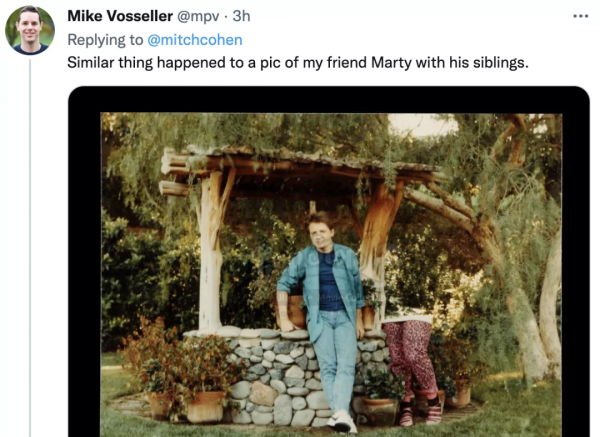The height and width of the screenshot is (437, 600).
Task: Click Mike Vosseller's profile avatar
Action: 30,30
